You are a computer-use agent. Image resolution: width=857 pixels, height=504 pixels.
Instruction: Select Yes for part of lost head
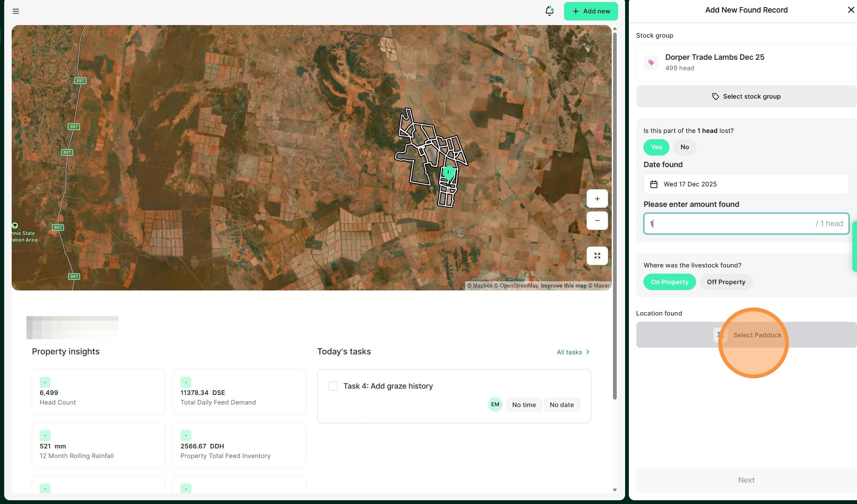click(x=656, y=147)
